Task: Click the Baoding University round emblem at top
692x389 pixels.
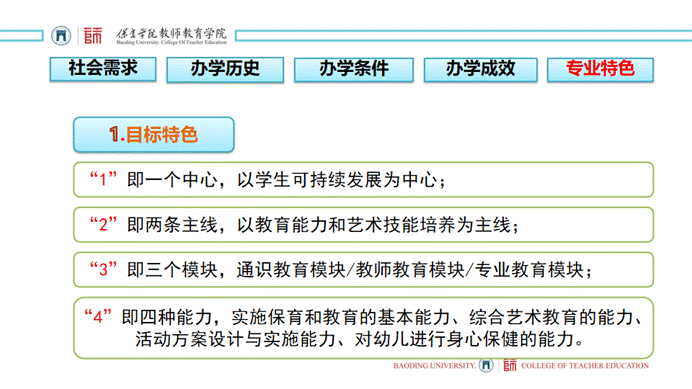Action: 61,36
